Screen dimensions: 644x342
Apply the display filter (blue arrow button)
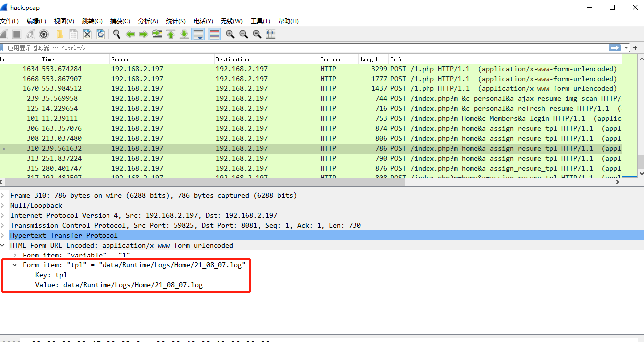615,48
